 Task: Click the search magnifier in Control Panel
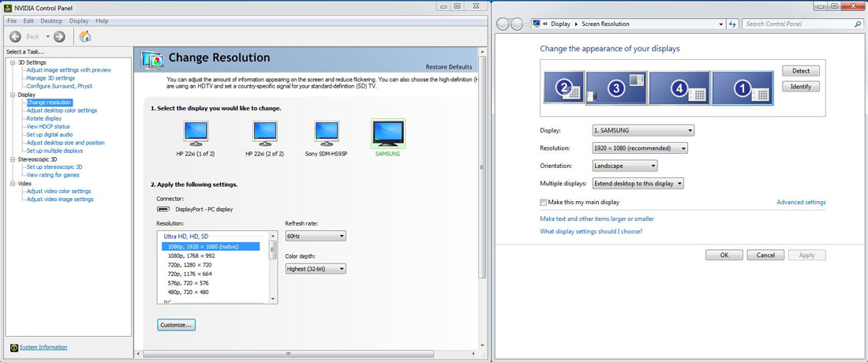858,24
